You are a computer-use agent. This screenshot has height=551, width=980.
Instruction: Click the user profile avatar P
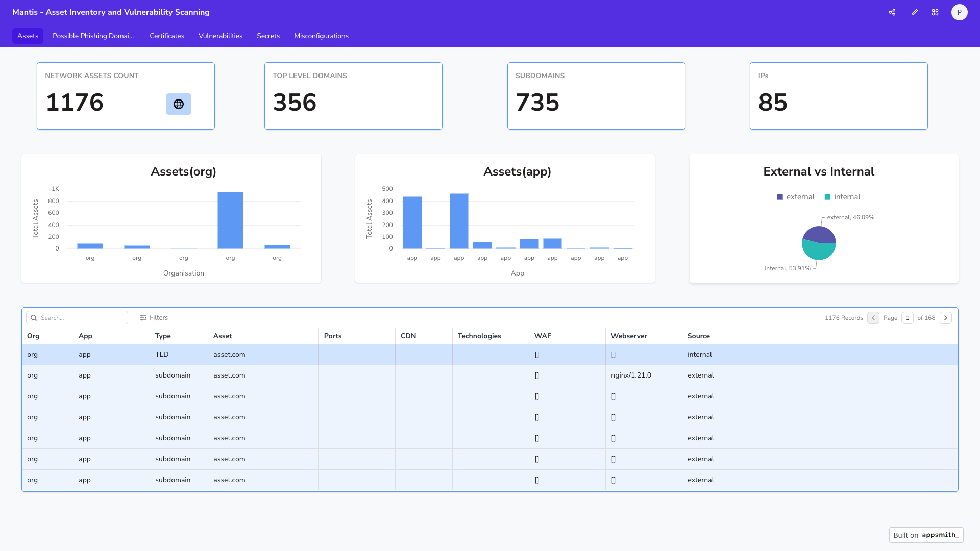pyautogui.click(x=959, y=12)
